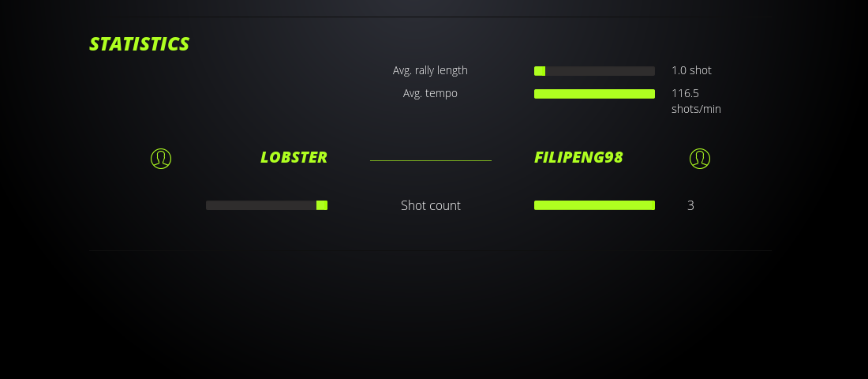
Task: Click the separator line below Shot count
Action: pyautogui.click(x=430, y=250)
